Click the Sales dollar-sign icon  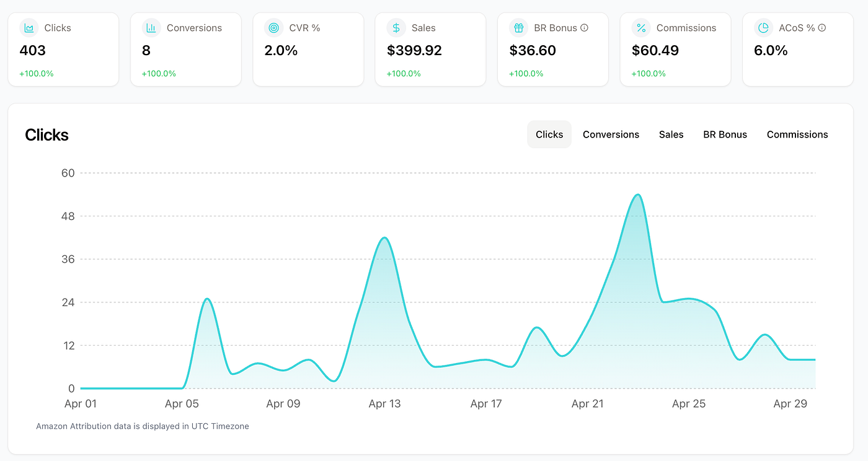[396, 28]
